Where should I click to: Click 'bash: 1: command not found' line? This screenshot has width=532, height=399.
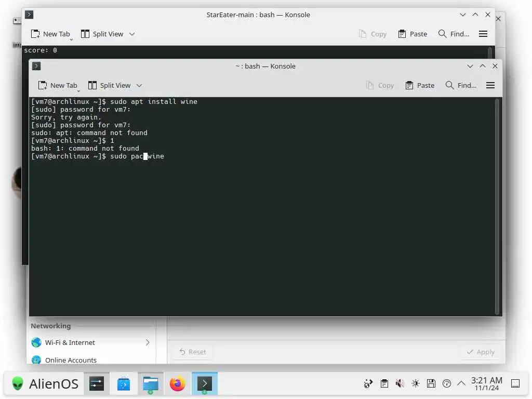click(85, 149)
